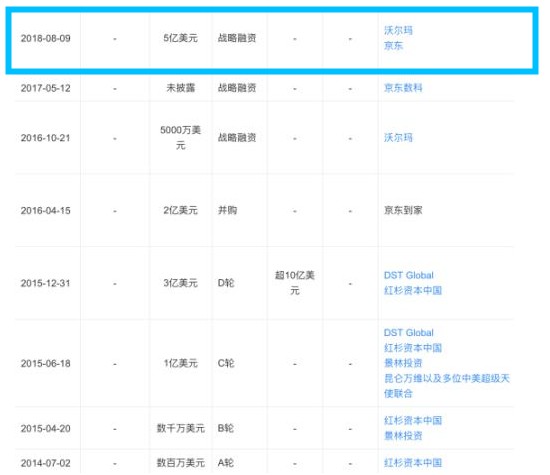The height and width of the screenshot is (475, 550).
Task: Select the date 2016-10-21
Action: pos(46,138)
